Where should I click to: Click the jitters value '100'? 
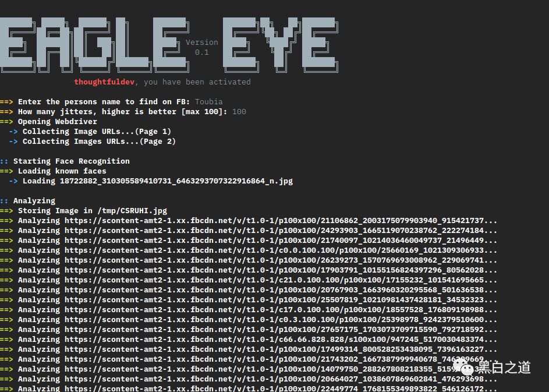click(x=239, y=112)
